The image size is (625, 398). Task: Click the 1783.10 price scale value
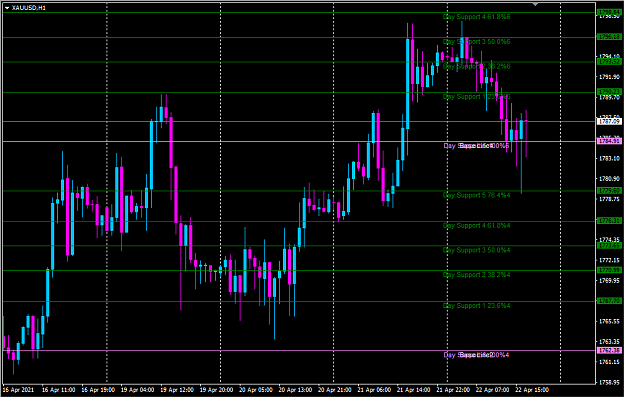610,159
